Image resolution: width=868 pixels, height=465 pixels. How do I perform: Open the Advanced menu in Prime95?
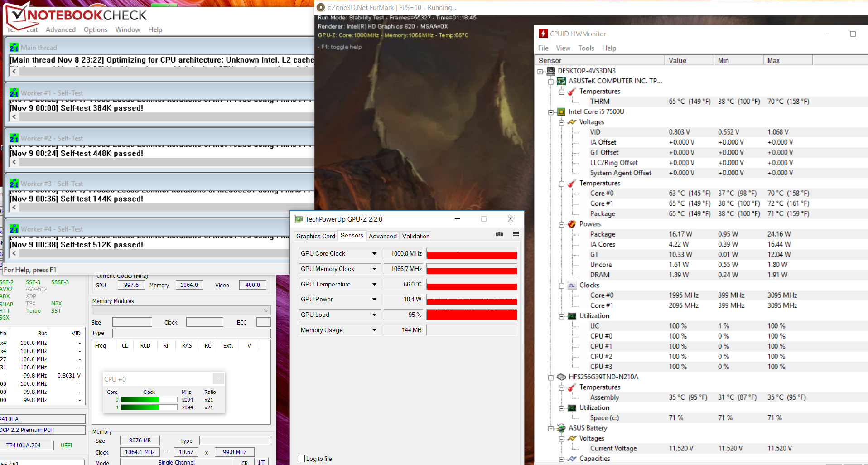click(61, 29)
